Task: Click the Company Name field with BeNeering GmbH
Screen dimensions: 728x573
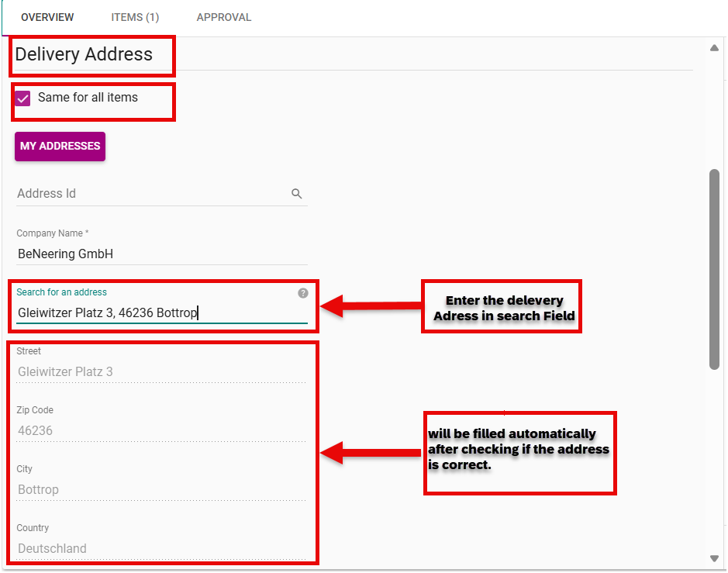Action: click(161, 254)
